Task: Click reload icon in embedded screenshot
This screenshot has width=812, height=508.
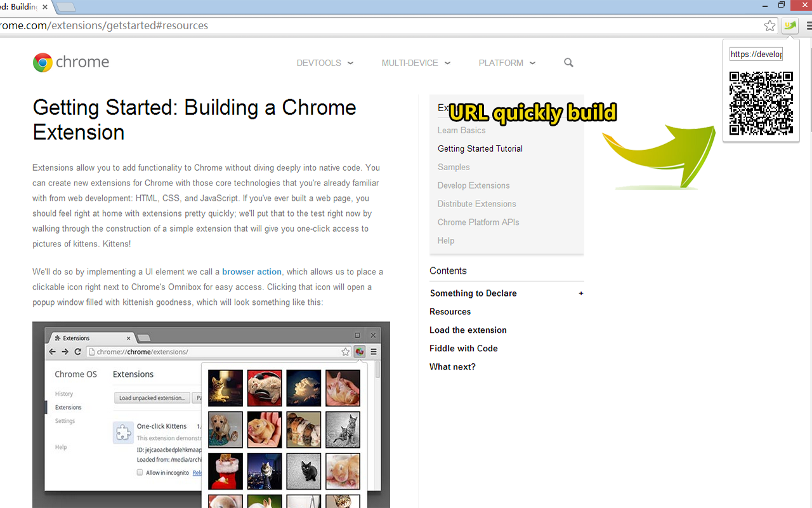Action: coord(77,352)
